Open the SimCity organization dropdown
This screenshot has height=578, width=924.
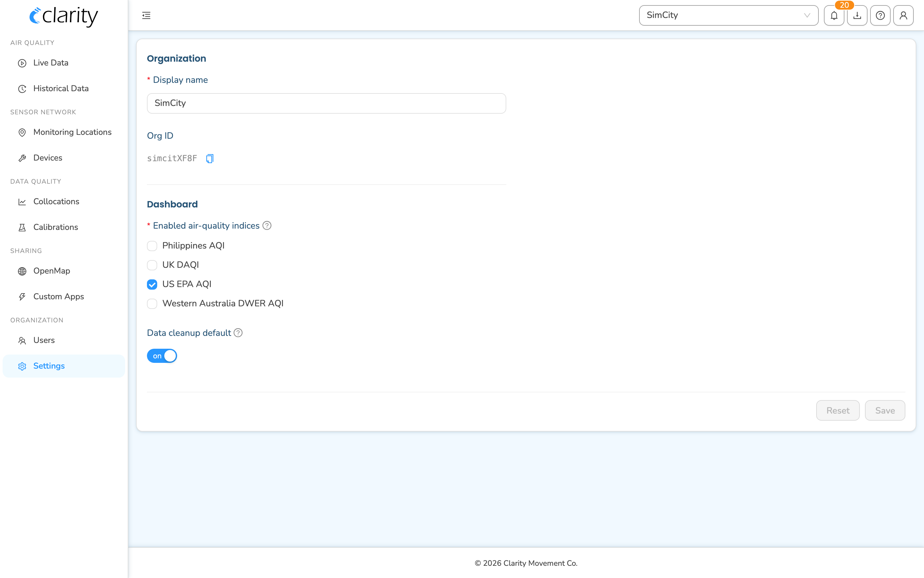(x=729, y=15)
